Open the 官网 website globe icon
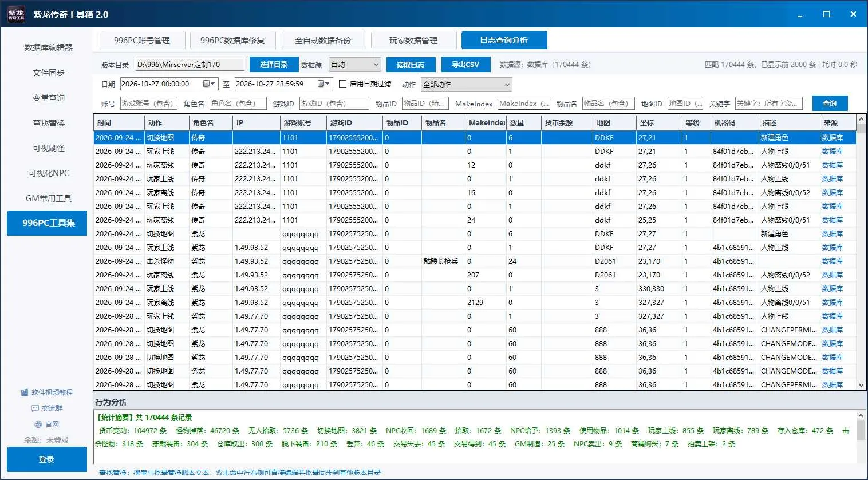This screenshot has width=868, height=480. tap(38, 425)
